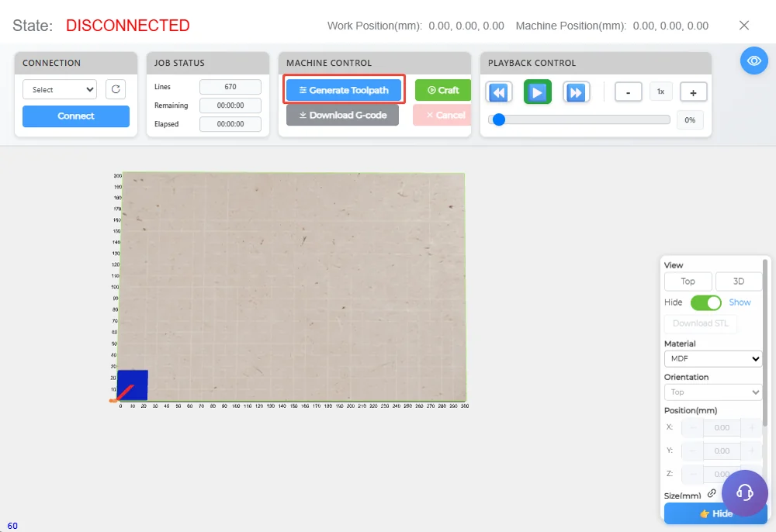776x532 pixels.
Task: Switch to Top view
Action: (688, 282)
